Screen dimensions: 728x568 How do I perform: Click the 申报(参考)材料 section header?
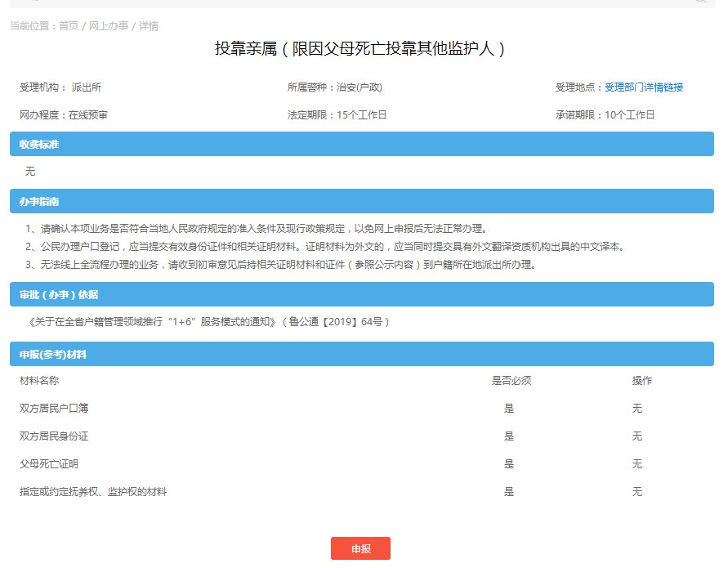54,355
